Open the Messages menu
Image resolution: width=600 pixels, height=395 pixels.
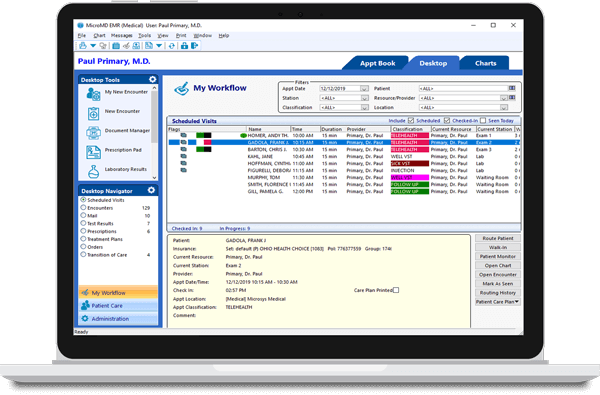121,35
